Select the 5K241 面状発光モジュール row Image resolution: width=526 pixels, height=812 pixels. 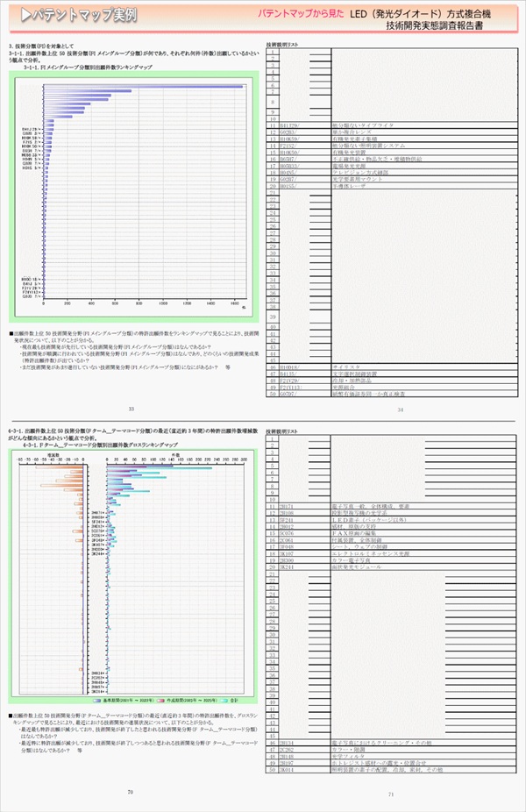351,567
